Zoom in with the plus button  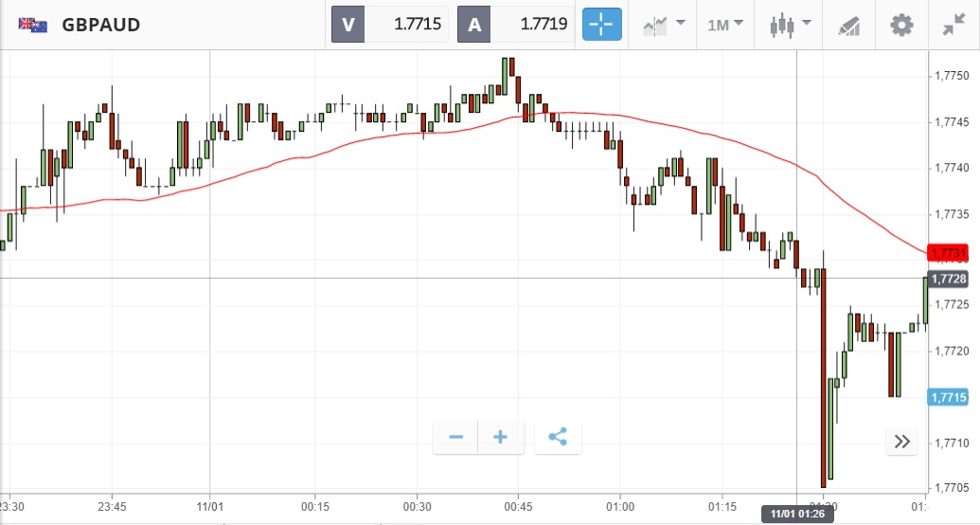tap(501, 437)
